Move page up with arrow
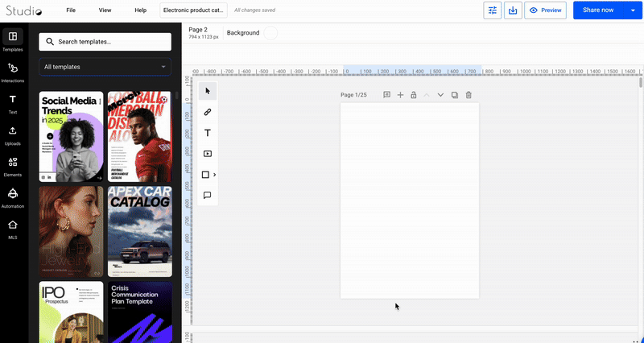This screenshot has height=343, width=644. (x=427, y=95)
